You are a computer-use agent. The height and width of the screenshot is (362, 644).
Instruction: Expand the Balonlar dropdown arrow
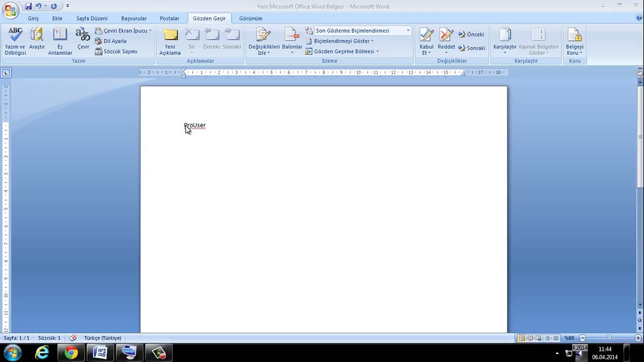coord(292,53)
